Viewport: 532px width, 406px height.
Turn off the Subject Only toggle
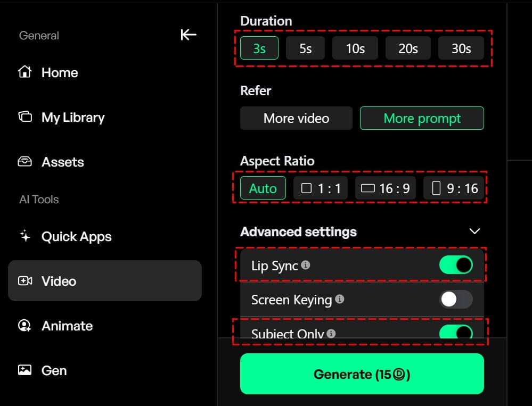pos(456,333)
